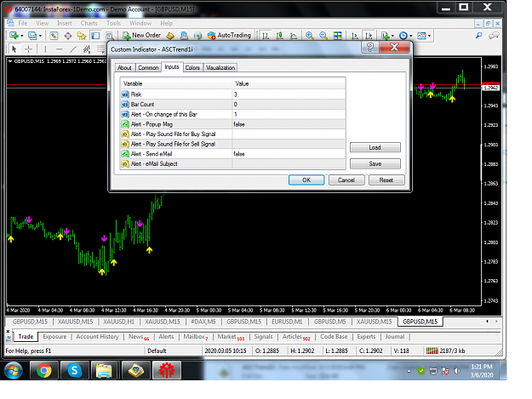Image resolution: width=532 pixels, height=399 pixels.
Task: Switch chart to Candlesticks icon
Action: pyautogui.click(x=279, y=35)
